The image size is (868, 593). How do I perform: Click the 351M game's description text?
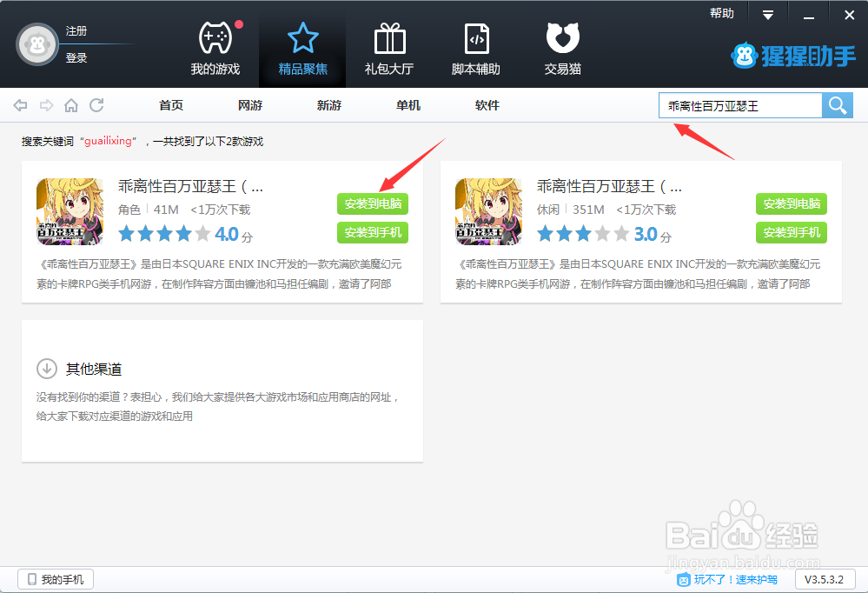coord(638,274)
